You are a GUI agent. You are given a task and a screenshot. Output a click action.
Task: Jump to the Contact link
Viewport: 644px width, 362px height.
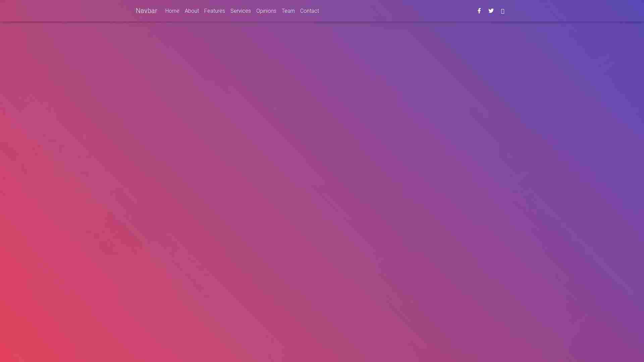[309, 11]
